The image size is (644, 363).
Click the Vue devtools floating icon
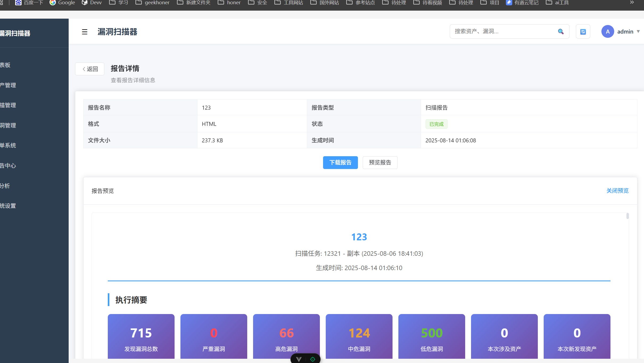(299, 359)
